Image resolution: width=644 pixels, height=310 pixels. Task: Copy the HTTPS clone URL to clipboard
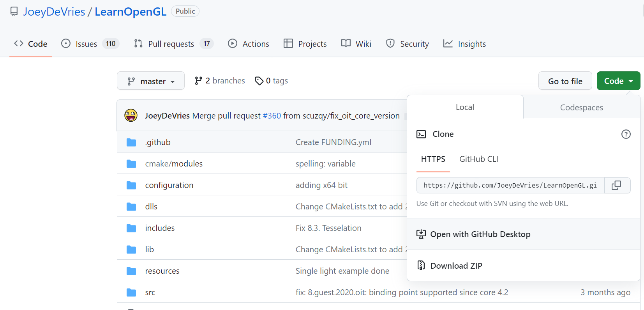(616, 185)
